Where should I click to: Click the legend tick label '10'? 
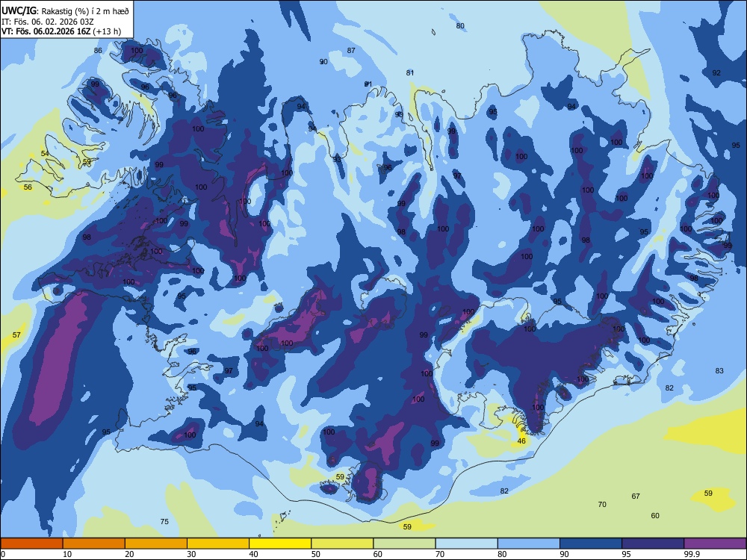[67, 554]
